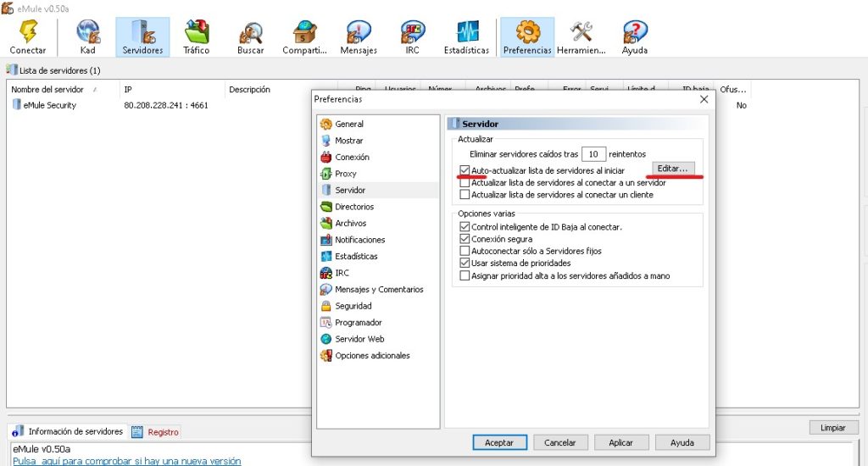
Task: Open the Mensajes toolbar icon
Action: [x=359, y=37]
